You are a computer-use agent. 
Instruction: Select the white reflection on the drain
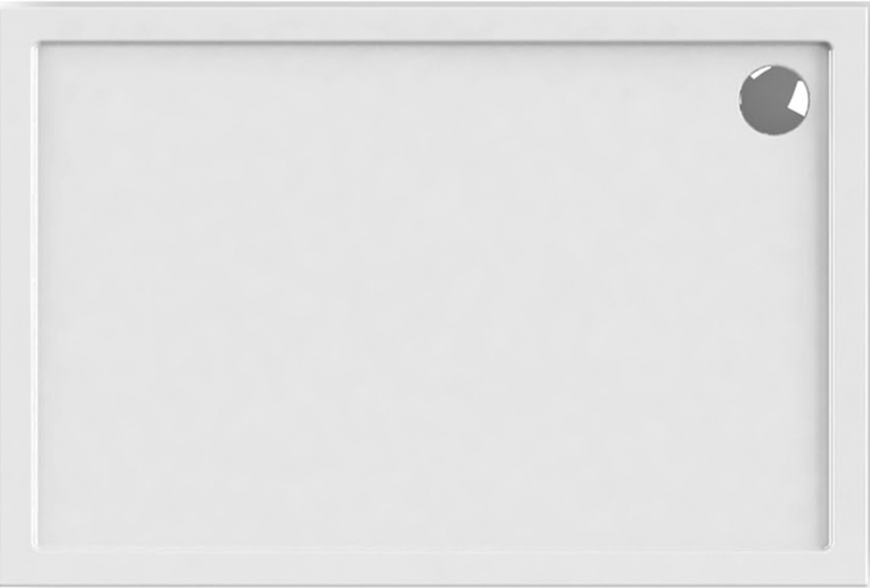pos(799,97)
